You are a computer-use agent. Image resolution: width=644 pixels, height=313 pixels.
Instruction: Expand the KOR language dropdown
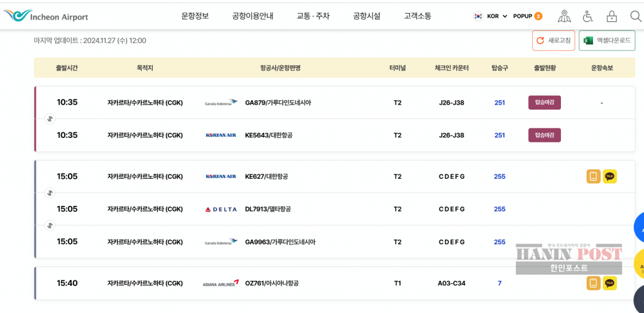click(x=491, y=16)
